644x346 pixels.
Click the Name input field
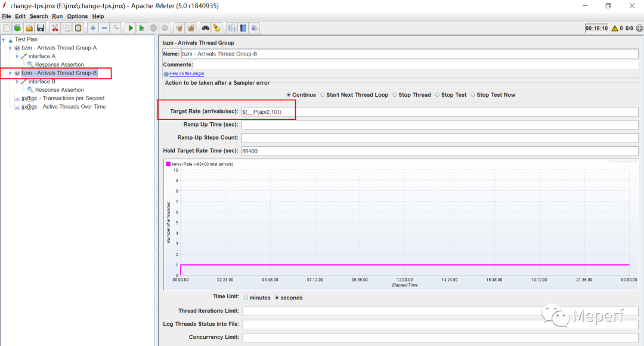click(x=410, y=54)
